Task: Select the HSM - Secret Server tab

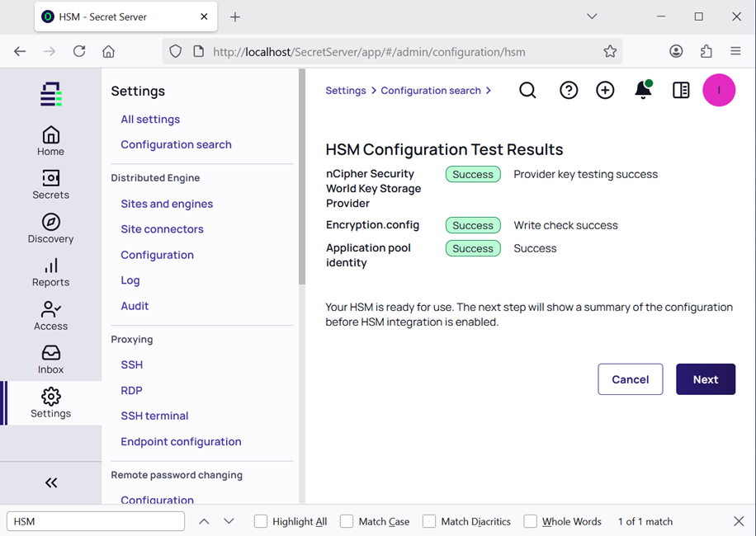Action: click(125, 16)
